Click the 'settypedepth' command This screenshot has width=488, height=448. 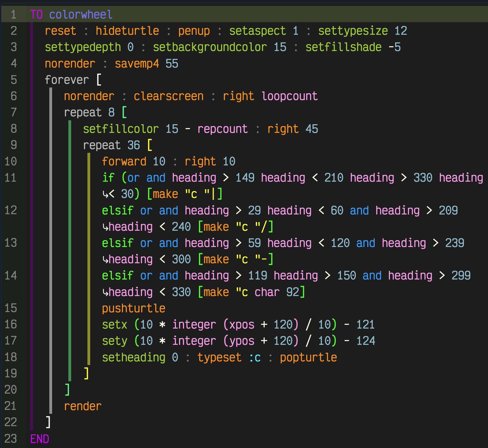pyautogui.click(x=83, y=47)
